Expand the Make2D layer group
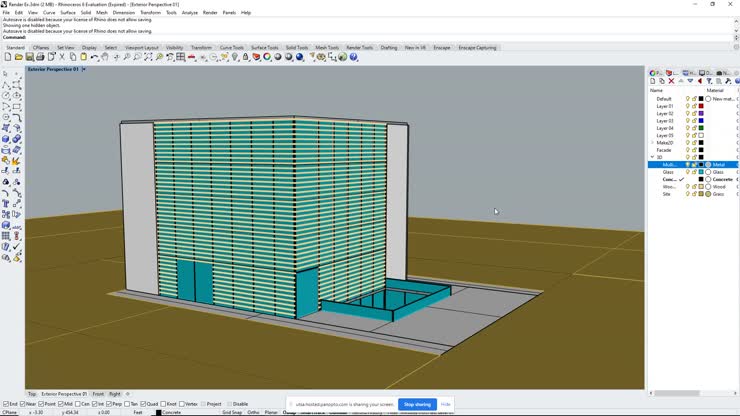740x416 pixels. click(652, 143)
